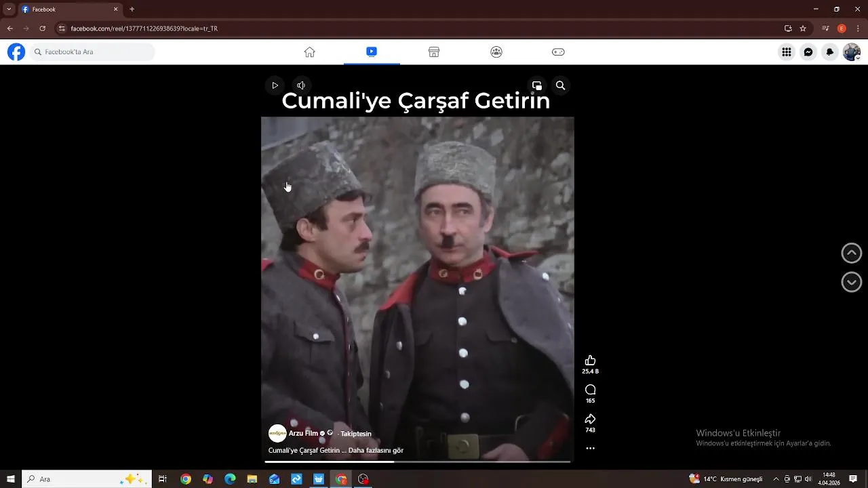Viewport: 868px width, 488px height.
Task: Share the reel via arrow icon
Action: (x=590, y=419)
